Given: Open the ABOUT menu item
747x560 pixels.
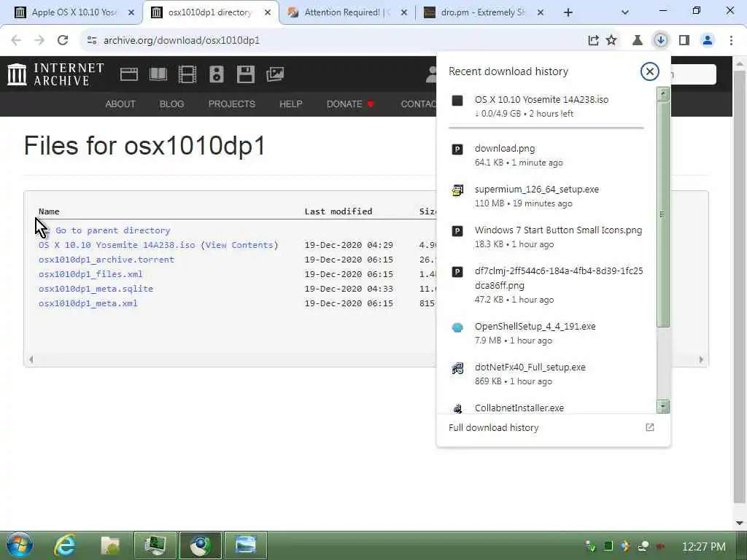Looking at the screenshot, I should coord(120,104).
